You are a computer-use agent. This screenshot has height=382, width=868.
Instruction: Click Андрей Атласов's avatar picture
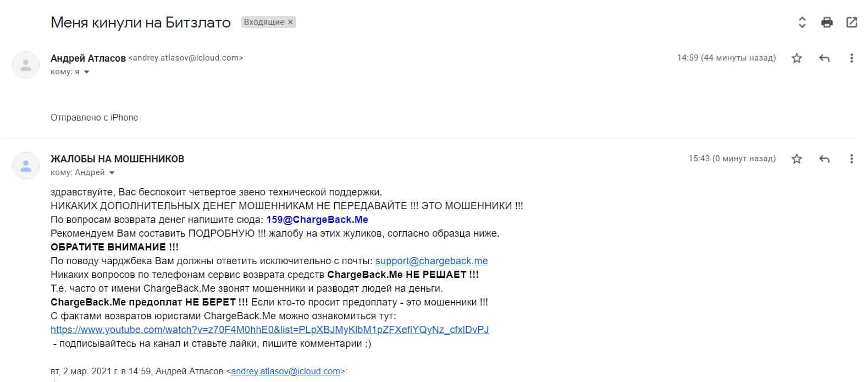26,65
